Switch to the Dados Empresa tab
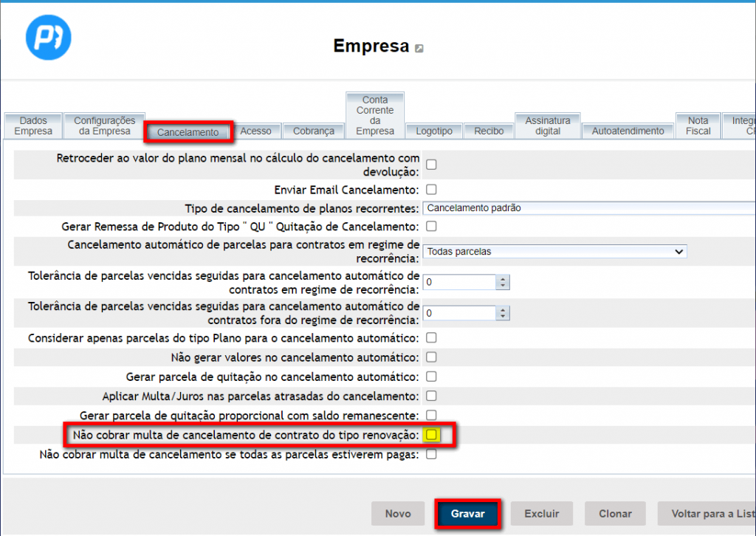Screen dimensions: 756x536 (x=33, y=126)
